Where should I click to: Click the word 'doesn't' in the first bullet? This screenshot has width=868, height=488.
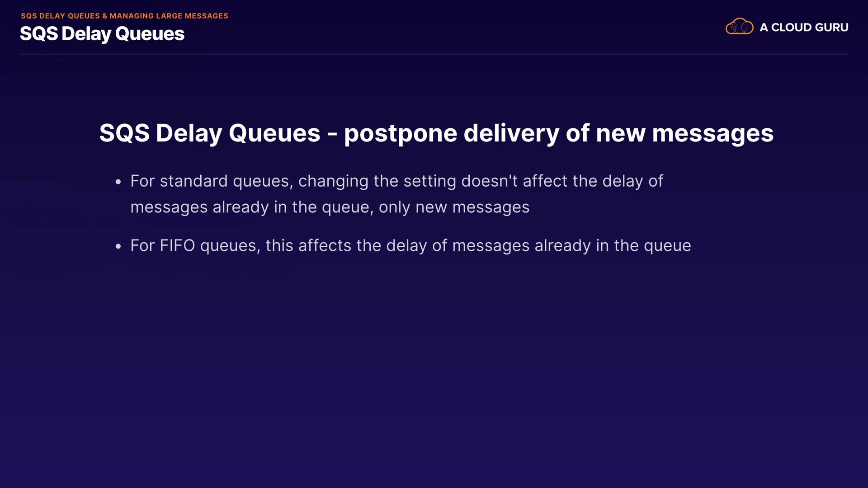tap(489, 181)
